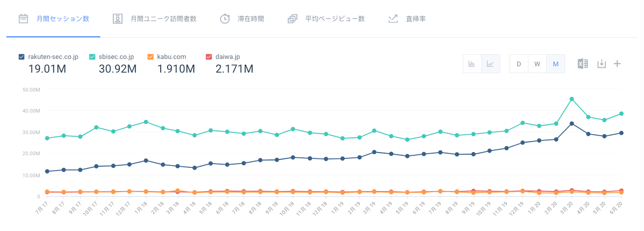Select weekly granularity W button
The image size is (644, 231).
click(537, 64)
